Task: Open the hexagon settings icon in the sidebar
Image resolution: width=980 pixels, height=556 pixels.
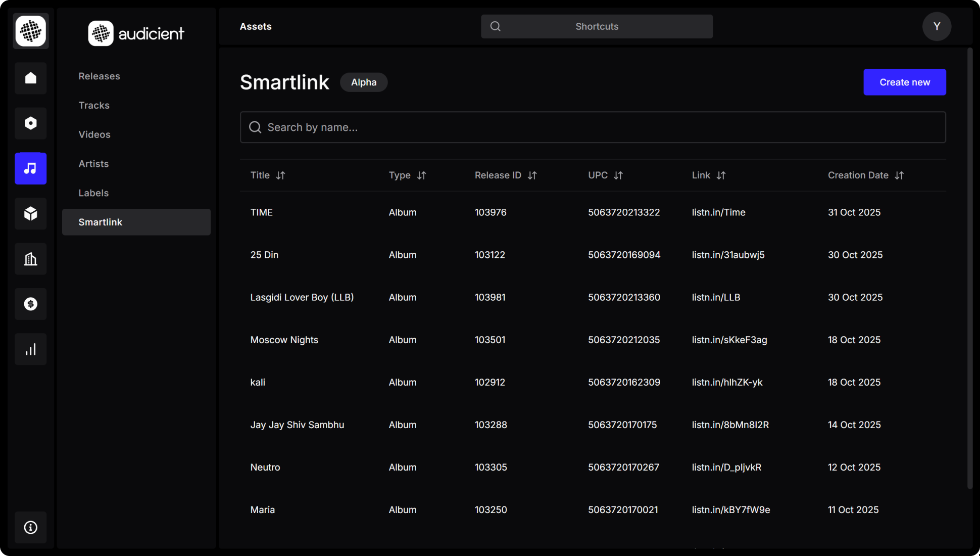Action: [30, 123]
